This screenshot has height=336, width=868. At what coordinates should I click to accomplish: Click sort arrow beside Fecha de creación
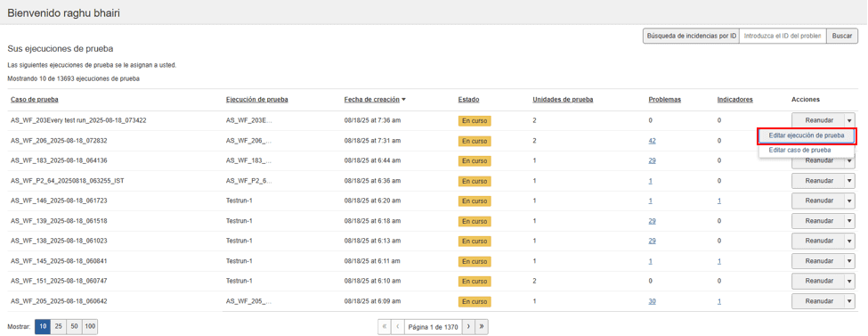403,100
